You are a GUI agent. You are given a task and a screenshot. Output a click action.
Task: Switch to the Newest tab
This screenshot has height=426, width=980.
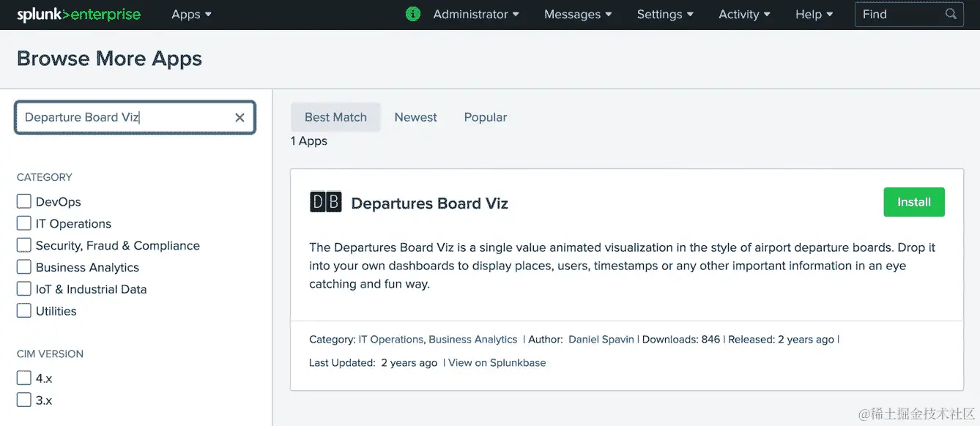click(x=415, y=117)
